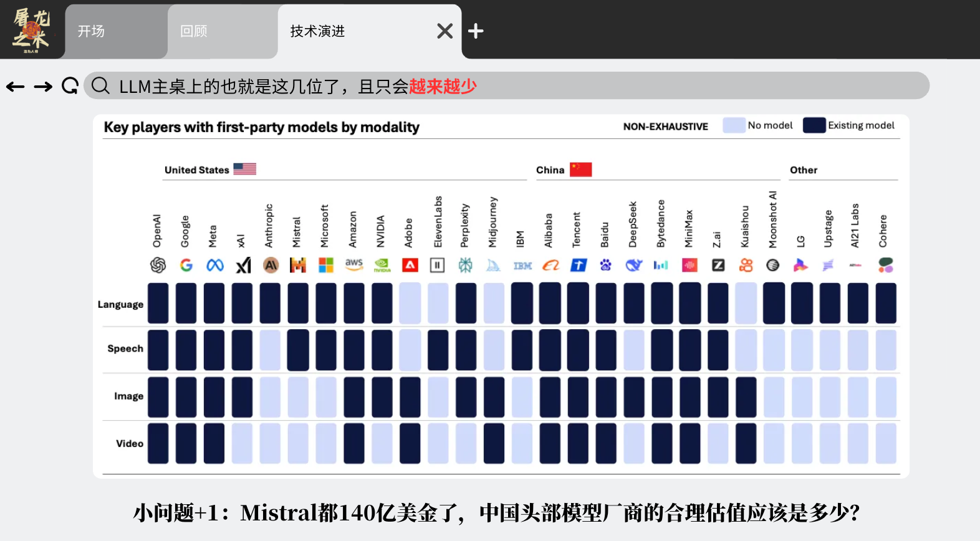Click the No model legend swatch

click(x=734, y=125)
